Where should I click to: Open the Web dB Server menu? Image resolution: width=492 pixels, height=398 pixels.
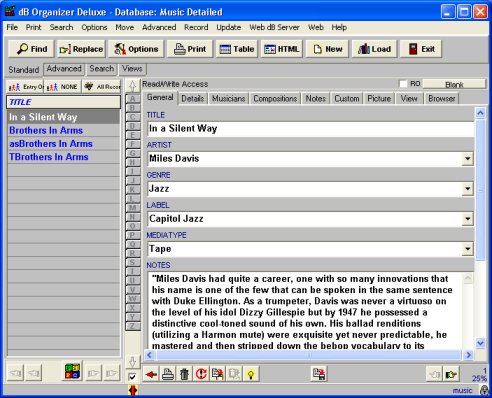[x=274, y=27]
